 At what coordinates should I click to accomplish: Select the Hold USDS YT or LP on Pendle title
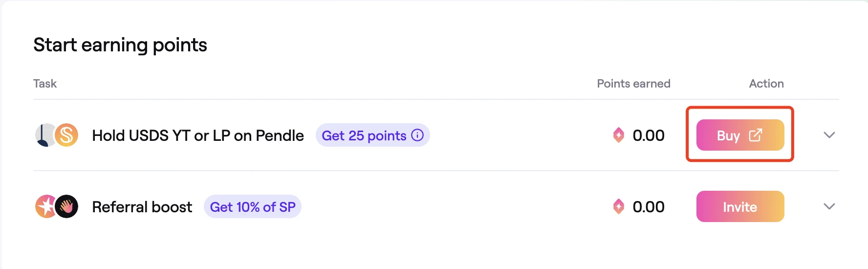coord(198,135)
